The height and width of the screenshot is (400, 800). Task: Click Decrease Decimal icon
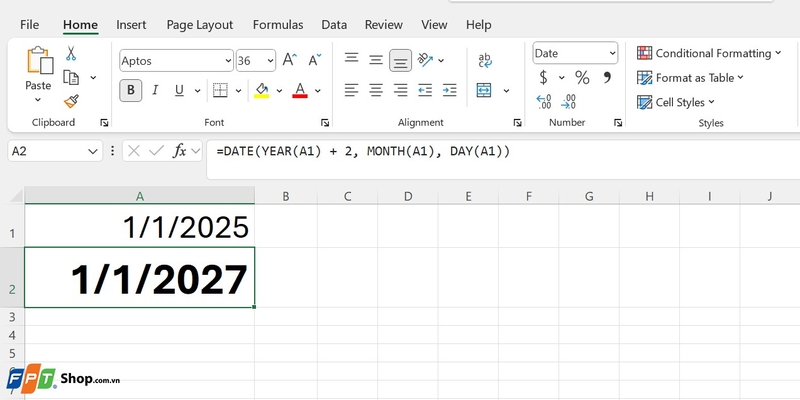pyautogui.click(x=568, y=102)
